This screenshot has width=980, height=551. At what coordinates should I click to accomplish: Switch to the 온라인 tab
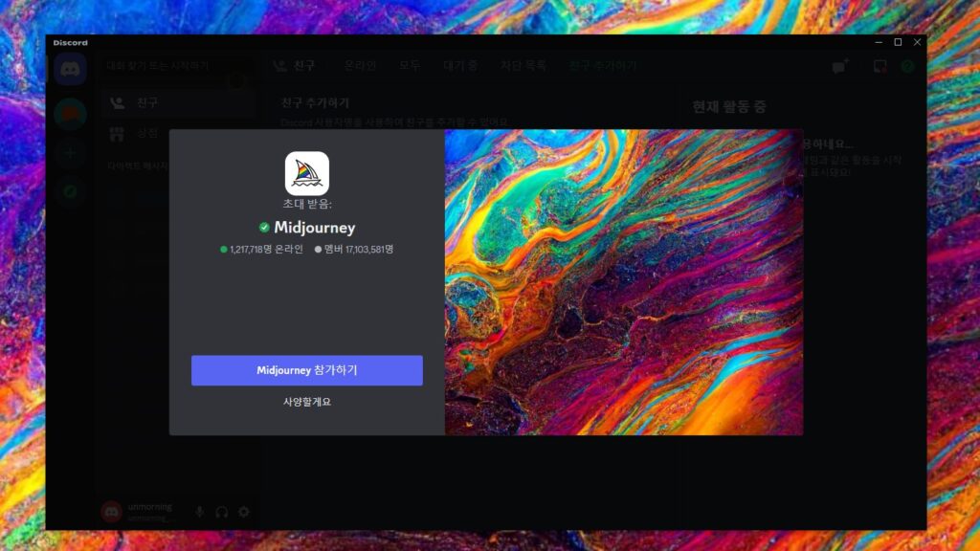point(360,66)
